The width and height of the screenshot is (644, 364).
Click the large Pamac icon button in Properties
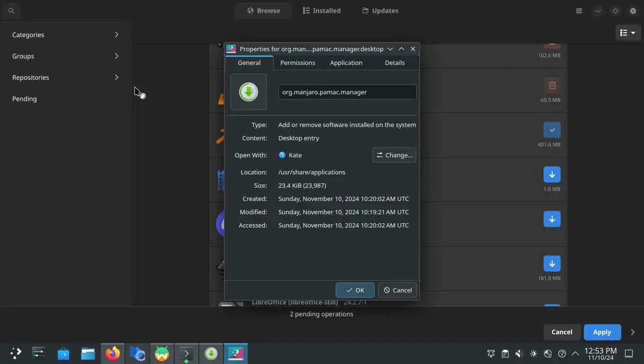tap(249, 92)
